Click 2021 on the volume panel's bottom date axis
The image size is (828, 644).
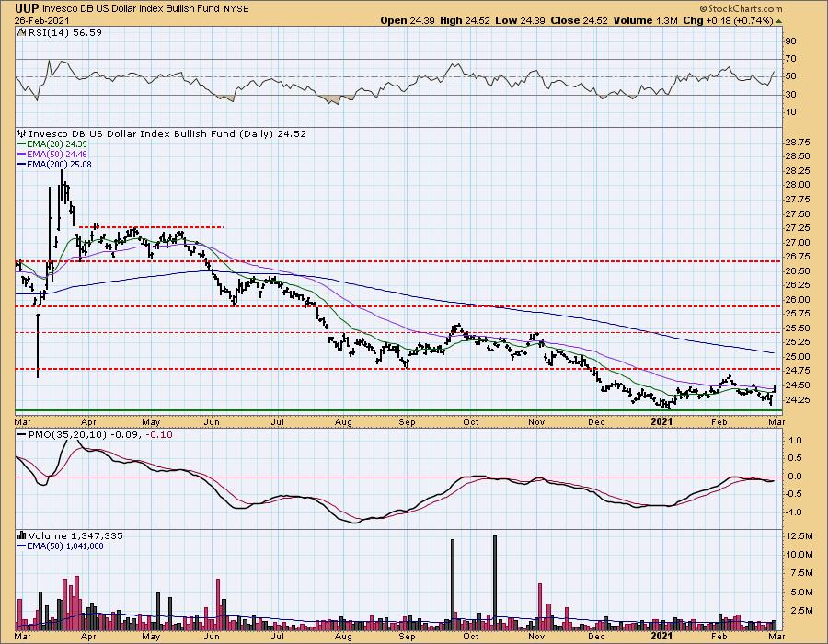click(661, 636)
